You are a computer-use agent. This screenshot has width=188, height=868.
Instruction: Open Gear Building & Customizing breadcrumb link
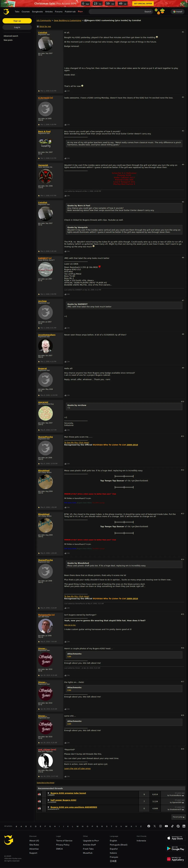click(67, 21)
